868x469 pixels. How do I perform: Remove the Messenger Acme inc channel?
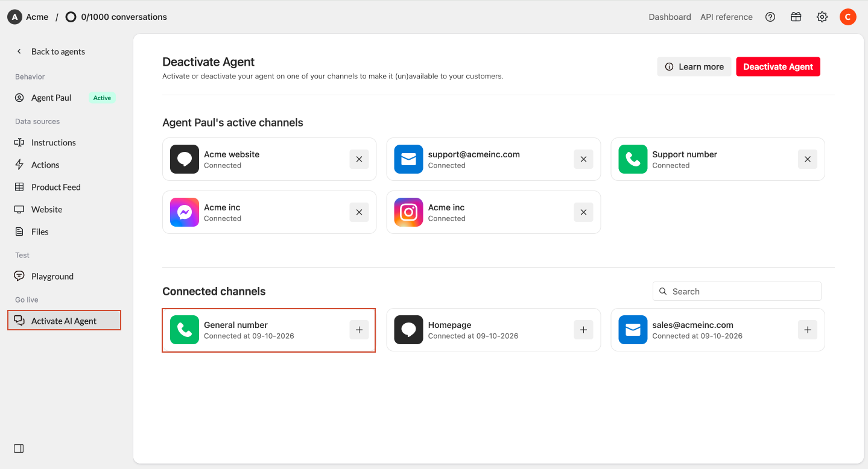click(359, 212)
